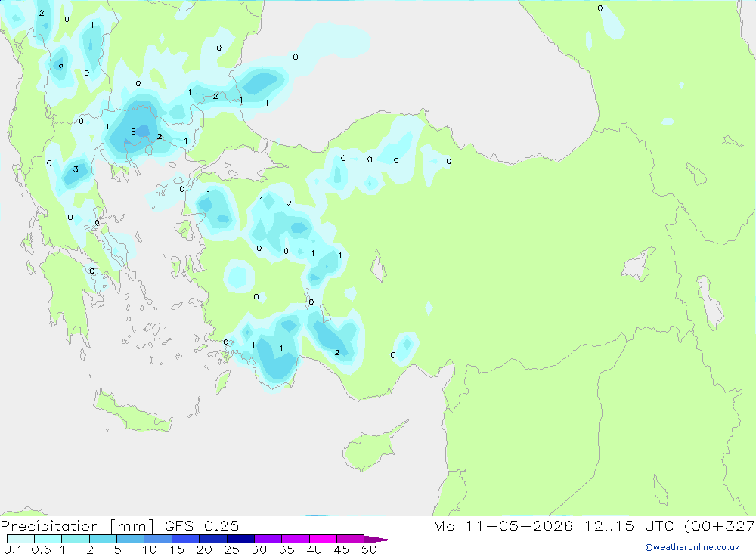Click the 0.1–0.5 mm legend swatch
The height and width of the screenshot is (554, 756).
(20, 539)
